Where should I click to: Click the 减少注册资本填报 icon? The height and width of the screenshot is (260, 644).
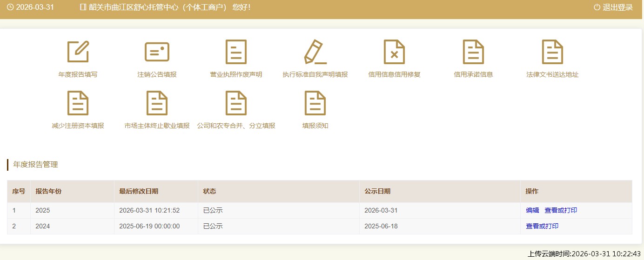point(78,103)
